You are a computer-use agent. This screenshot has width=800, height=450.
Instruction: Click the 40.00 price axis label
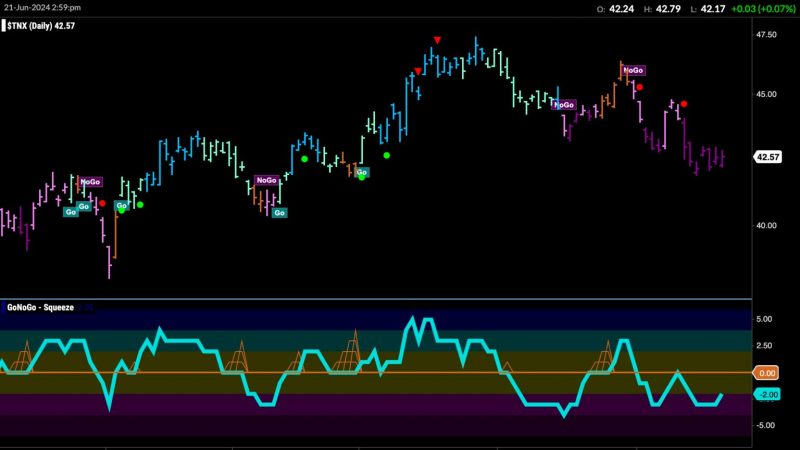pos(766,226)
